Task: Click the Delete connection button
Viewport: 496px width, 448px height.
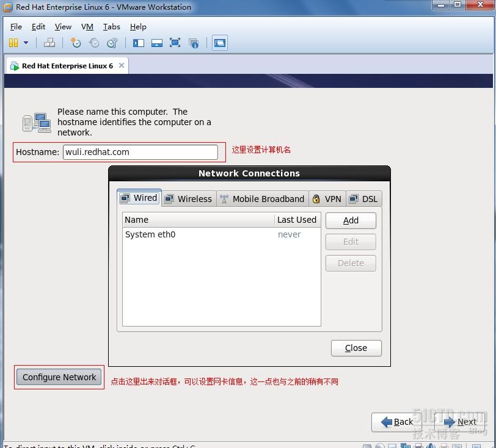Action: point(351,263)
